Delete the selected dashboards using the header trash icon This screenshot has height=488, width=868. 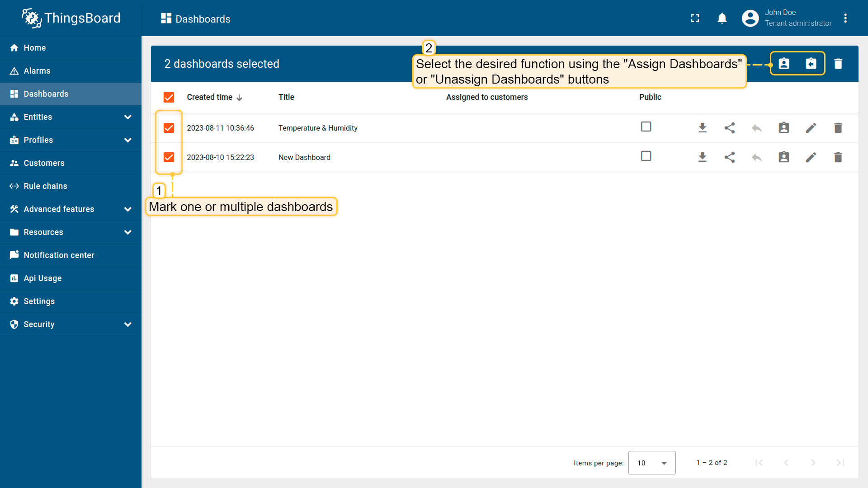(x=838, y=64)
